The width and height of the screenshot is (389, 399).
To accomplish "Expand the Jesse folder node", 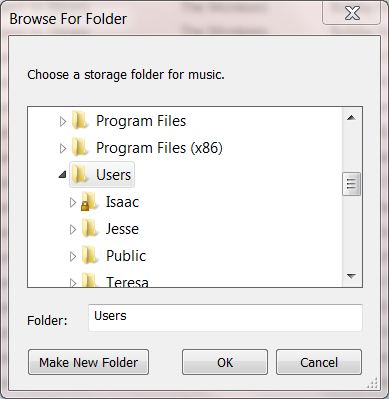I will click(73, 229).
